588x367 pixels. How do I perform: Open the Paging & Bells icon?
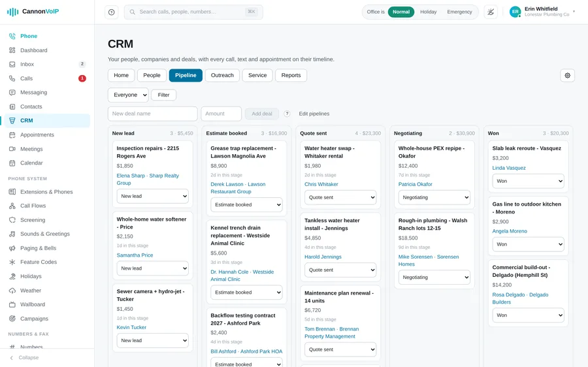click(12, 247)
